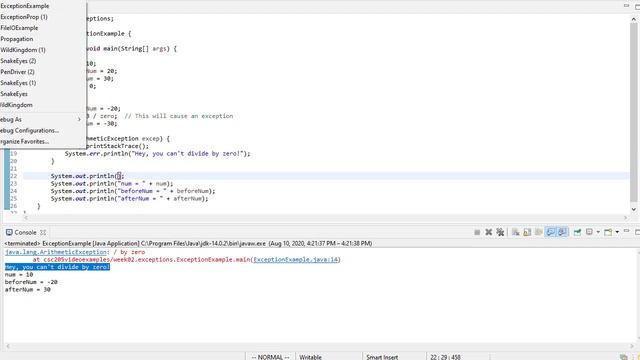Click highlighted 'Hey, you can't divide by zero!' output

57,267
